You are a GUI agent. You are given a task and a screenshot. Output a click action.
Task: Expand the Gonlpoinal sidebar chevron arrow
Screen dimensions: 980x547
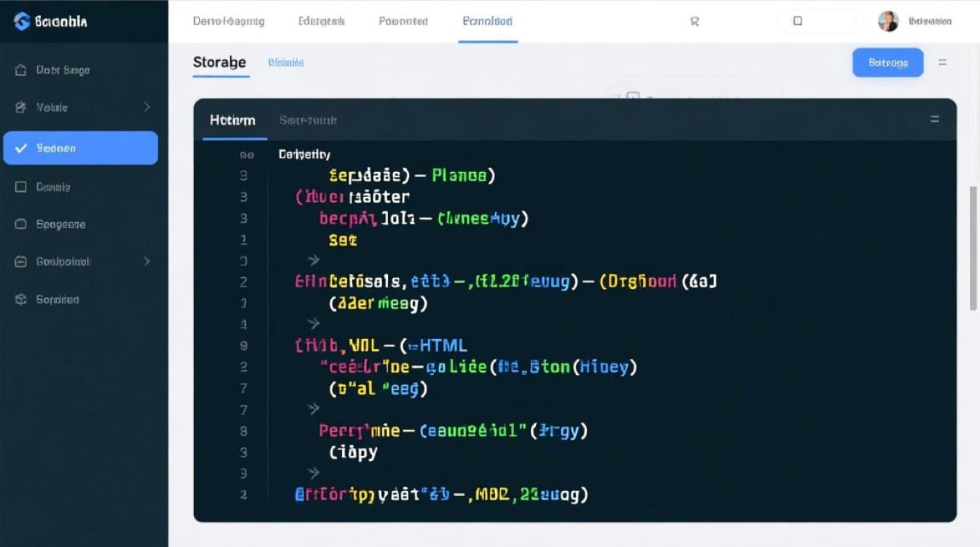(x=147, y=261)
